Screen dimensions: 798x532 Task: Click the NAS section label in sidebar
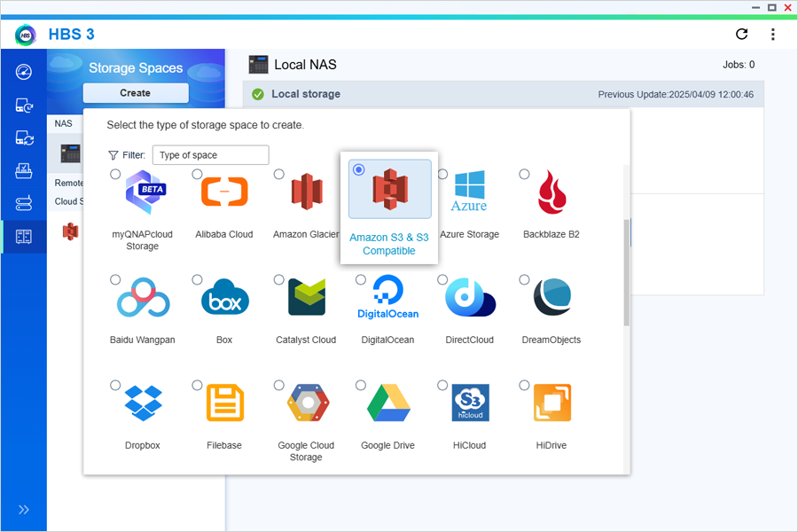point(64,124)
